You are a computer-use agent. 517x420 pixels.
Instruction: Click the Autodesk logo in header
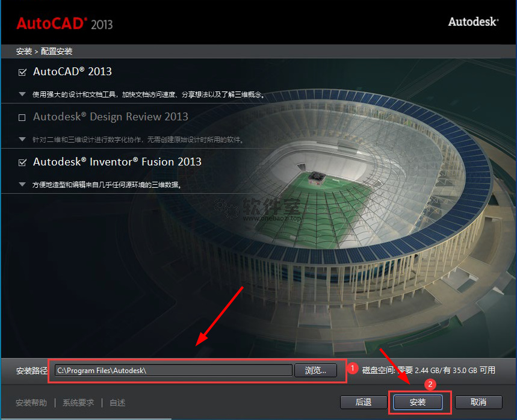click(x=473, y=22)
